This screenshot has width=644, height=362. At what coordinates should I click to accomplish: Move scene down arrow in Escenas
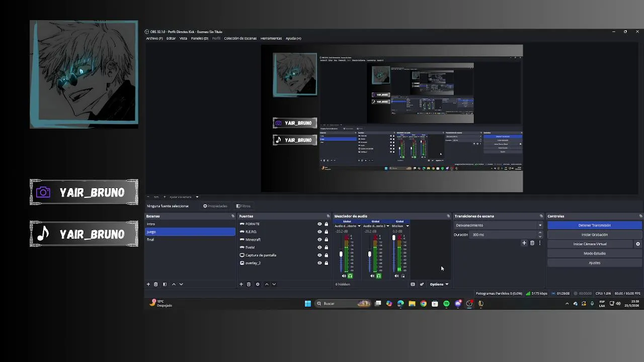point(181,284)
